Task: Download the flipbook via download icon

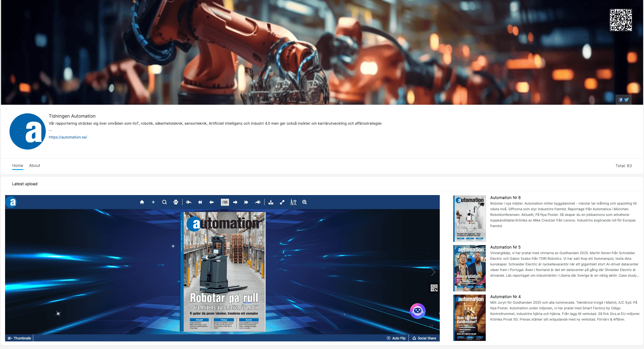Action: point(271,202)
